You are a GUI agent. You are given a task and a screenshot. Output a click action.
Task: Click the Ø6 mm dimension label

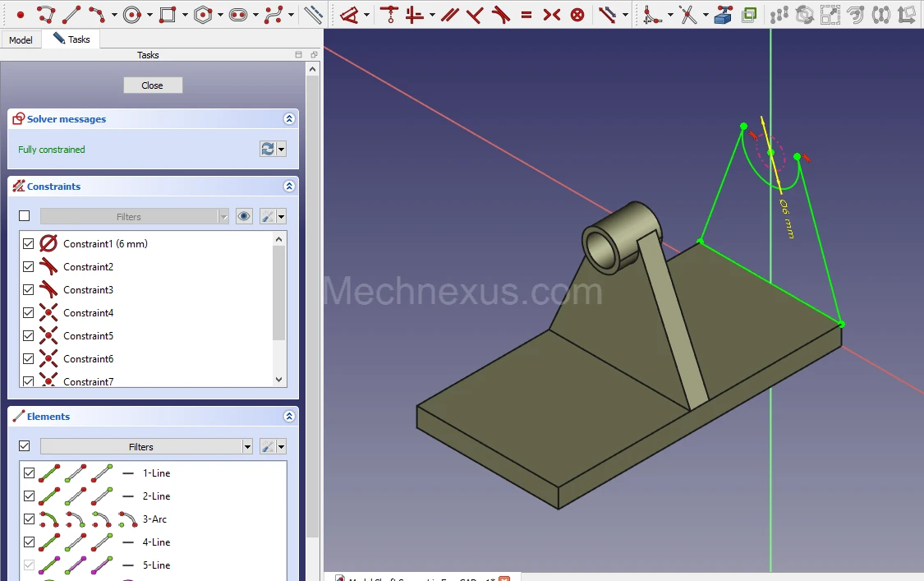[787, 219]
